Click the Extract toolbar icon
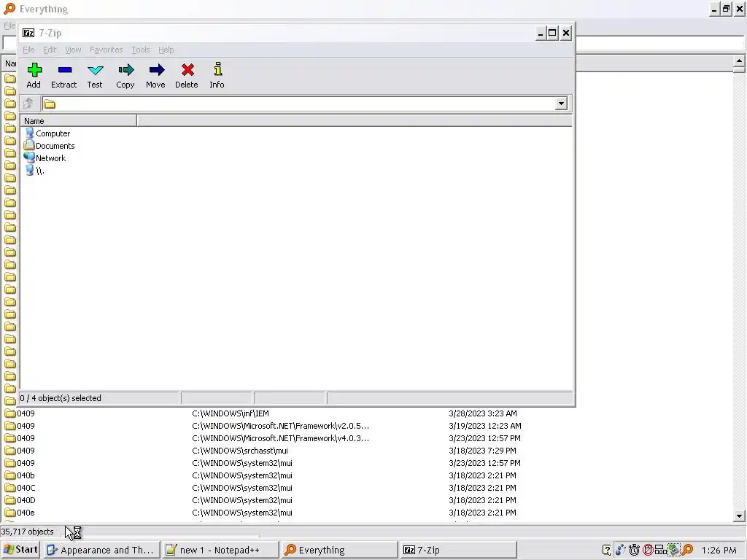 [64, 70]
